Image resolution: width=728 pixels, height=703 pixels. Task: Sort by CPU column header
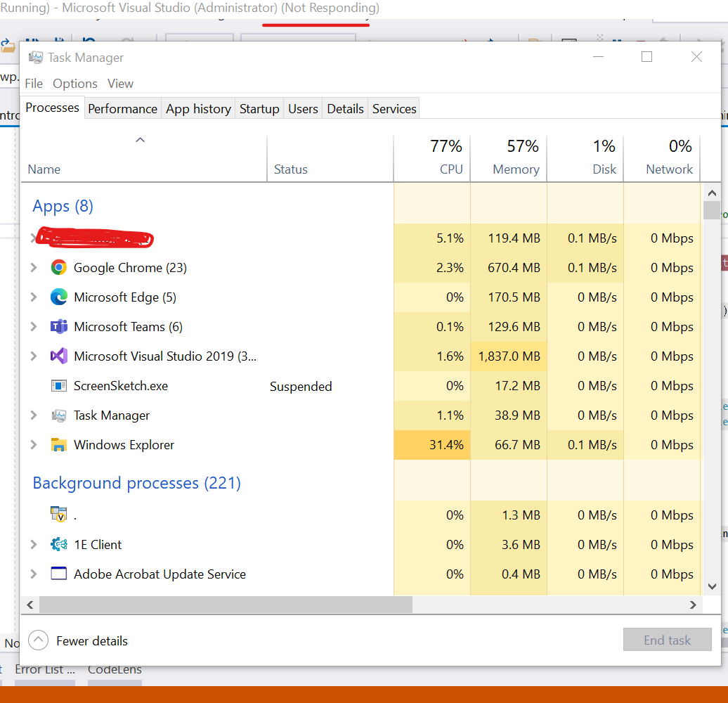pyautogui.click(x=431, y=158)
